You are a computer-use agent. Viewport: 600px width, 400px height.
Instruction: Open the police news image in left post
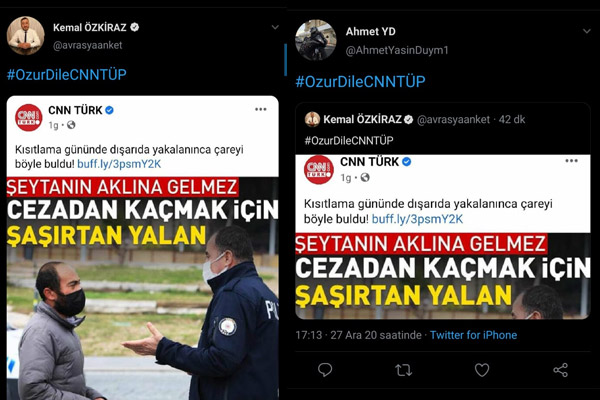(x=142, y=288)
